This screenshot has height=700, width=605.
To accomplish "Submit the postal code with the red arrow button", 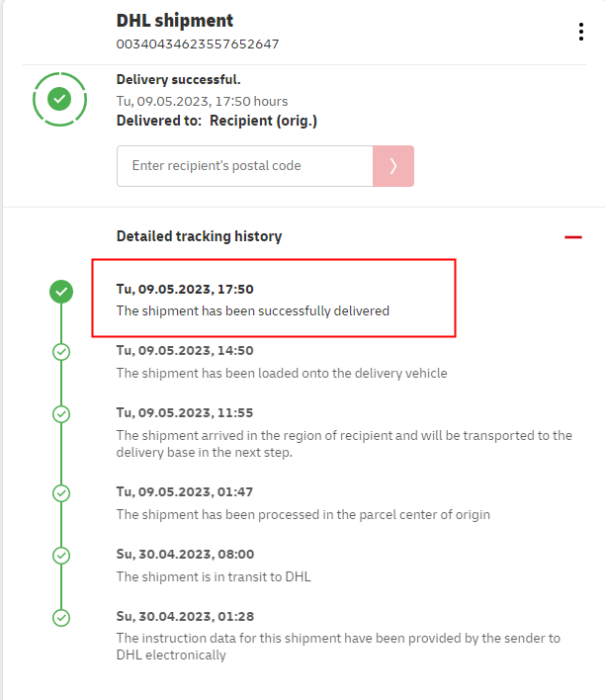I will pos(392,166).
